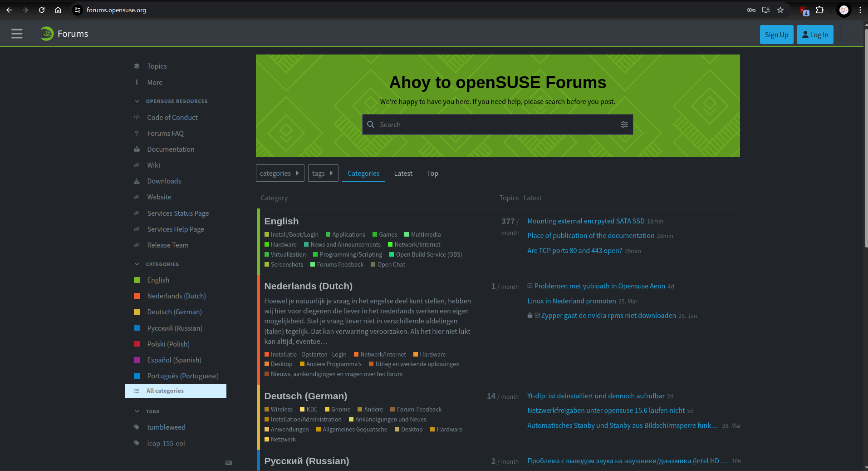Image resolution: width=868 pixels, height=471 pixels.
Task: Open Services Status Page sidebar link
Action: (178, 213)
